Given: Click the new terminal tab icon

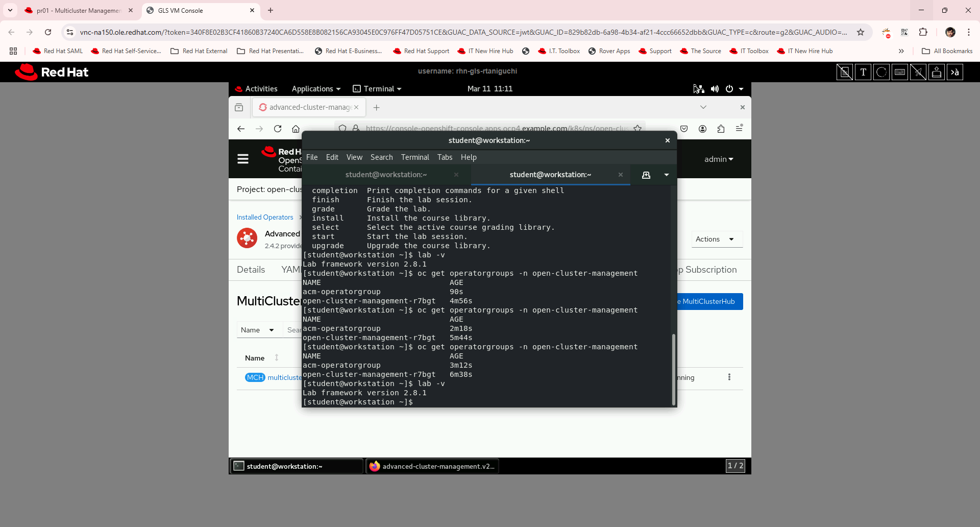Looking at the screenshot, I should [646, 175].
